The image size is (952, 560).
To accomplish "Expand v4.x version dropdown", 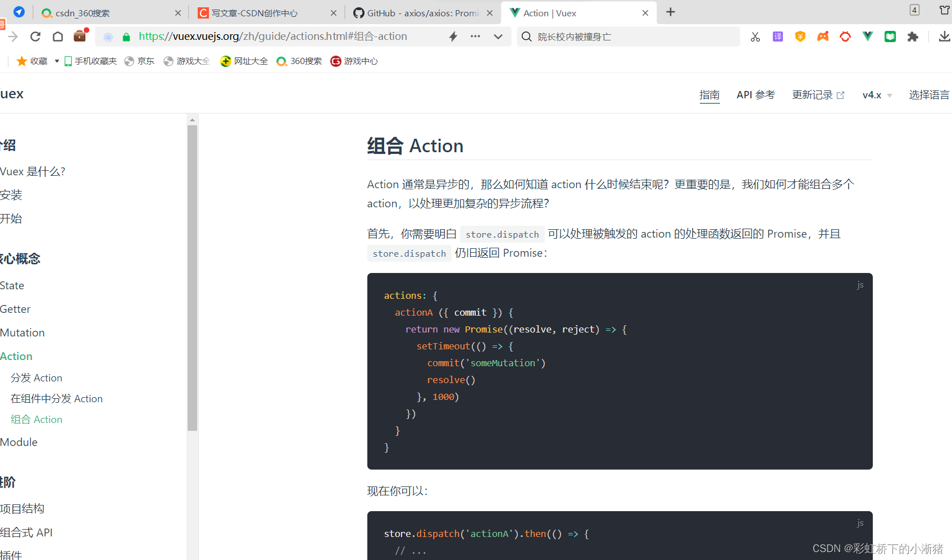I will [x=877, y=95].
